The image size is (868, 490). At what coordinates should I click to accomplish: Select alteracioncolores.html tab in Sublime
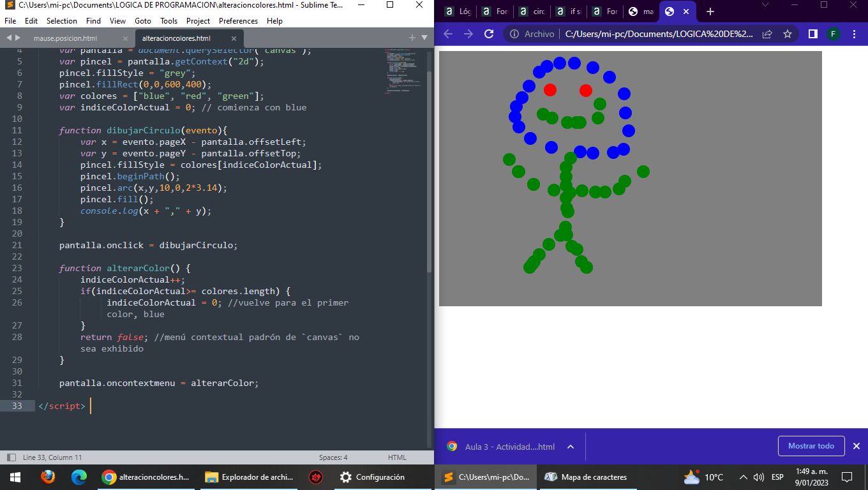click(x=176, y=38)
